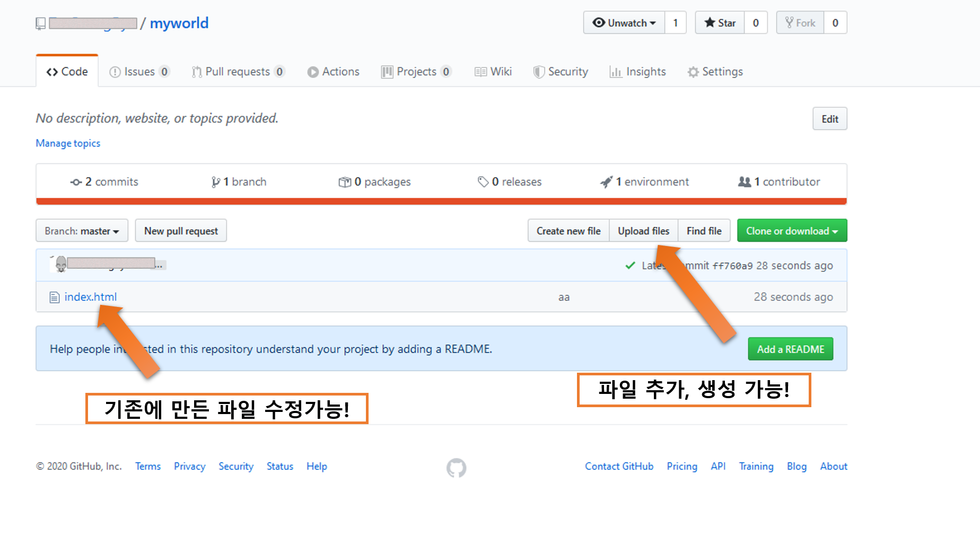Image resolution: width=980 pixels, height=536 pixels.
Task: Go to the Actions tab
Action: 334,72
